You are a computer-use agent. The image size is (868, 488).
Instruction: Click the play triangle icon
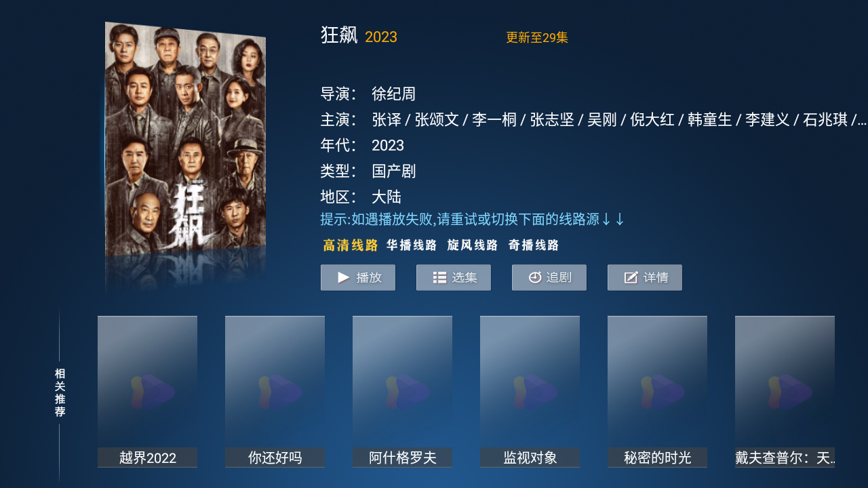[x=344, y=277]
